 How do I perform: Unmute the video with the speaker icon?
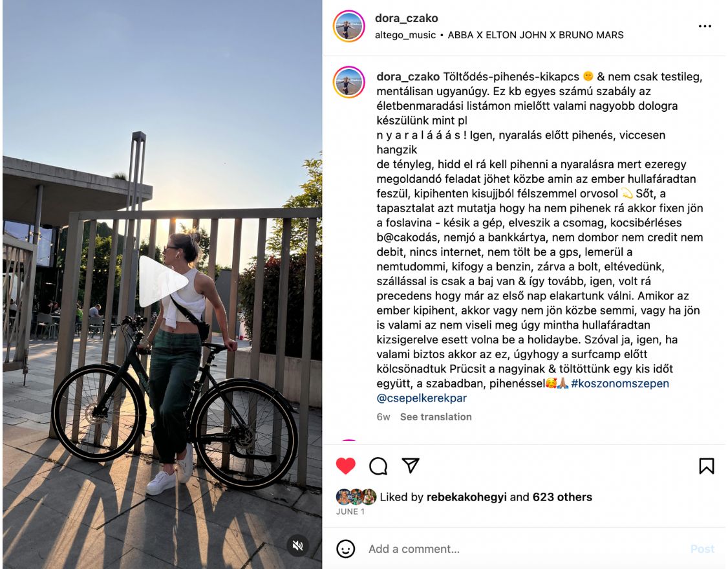click(297, 545)
